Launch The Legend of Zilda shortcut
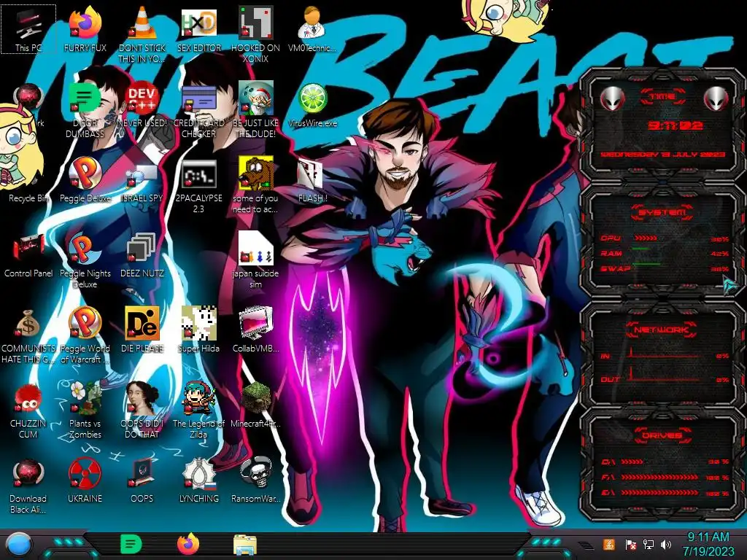The height and width of the screenshot is (560, 747). (199, 411)
